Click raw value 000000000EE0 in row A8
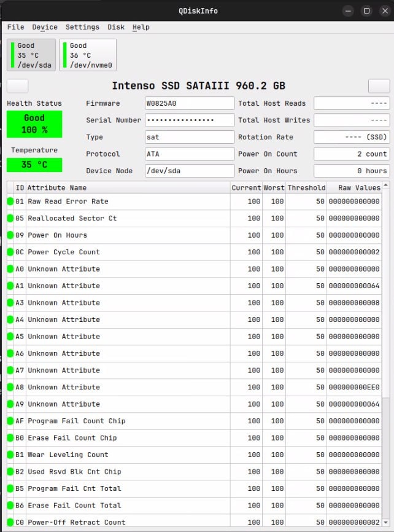 pos(354,387)
